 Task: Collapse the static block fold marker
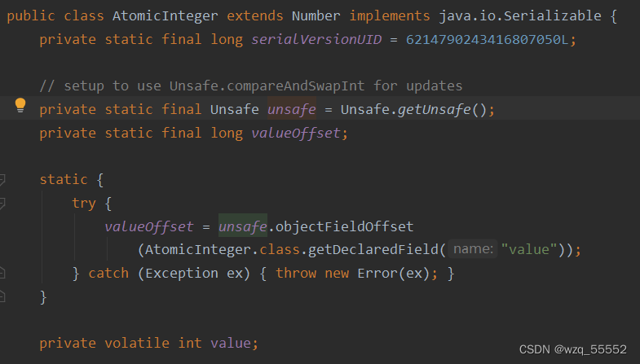2,179
